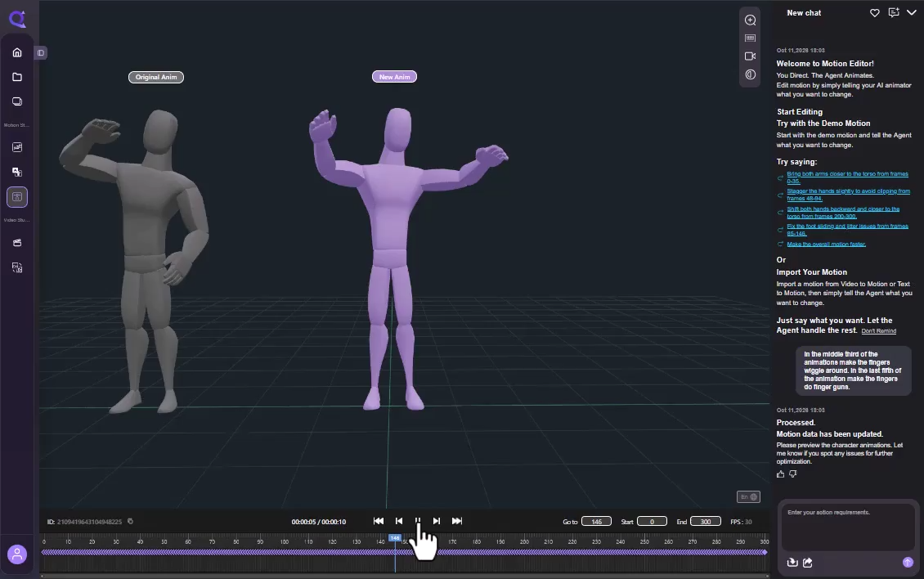Open the user profile avatar

pos(17,554)
